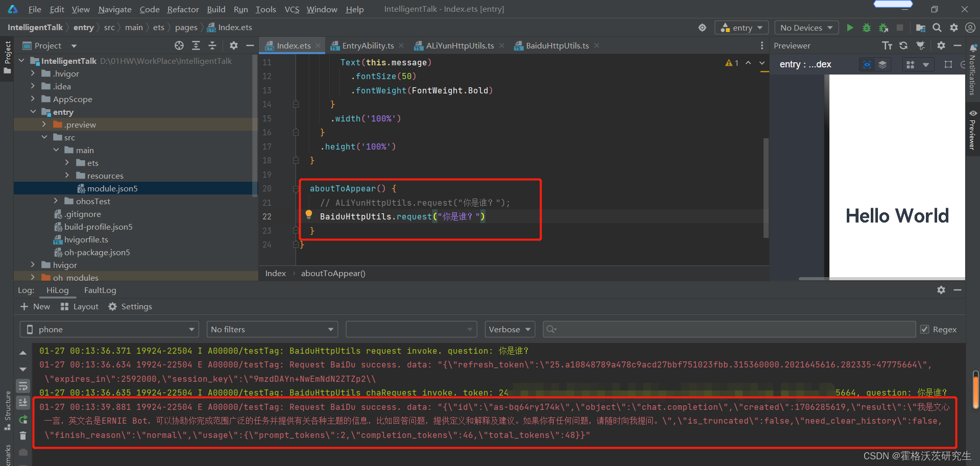
Task: Start debugging with the green bug icon
Action: [867, 28]
